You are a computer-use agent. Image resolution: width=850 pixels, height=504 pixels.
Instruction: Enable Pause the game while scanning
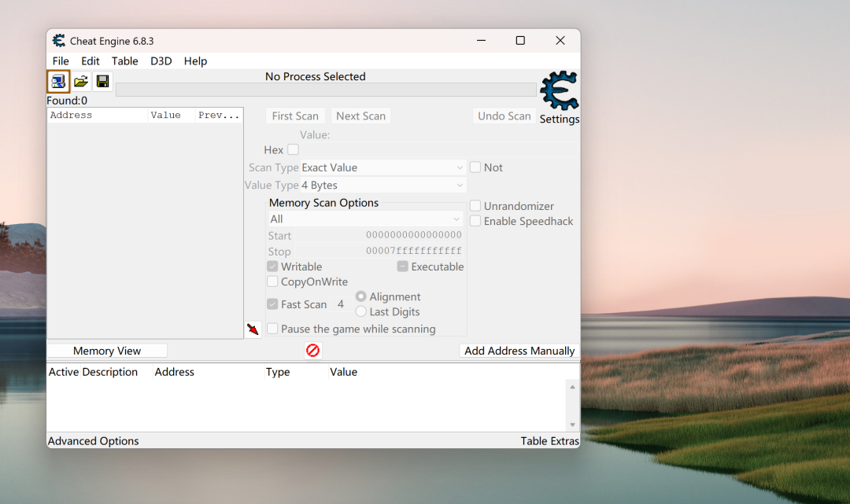click(272, 329)
